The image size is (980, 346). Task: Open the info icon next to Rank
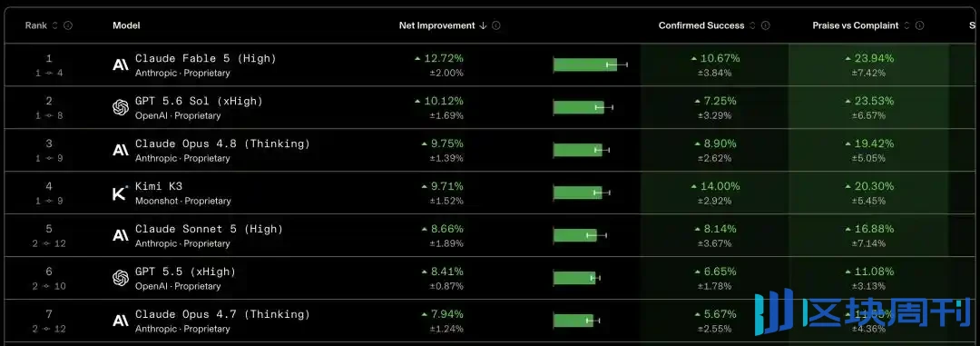click(x=68, y=25)
